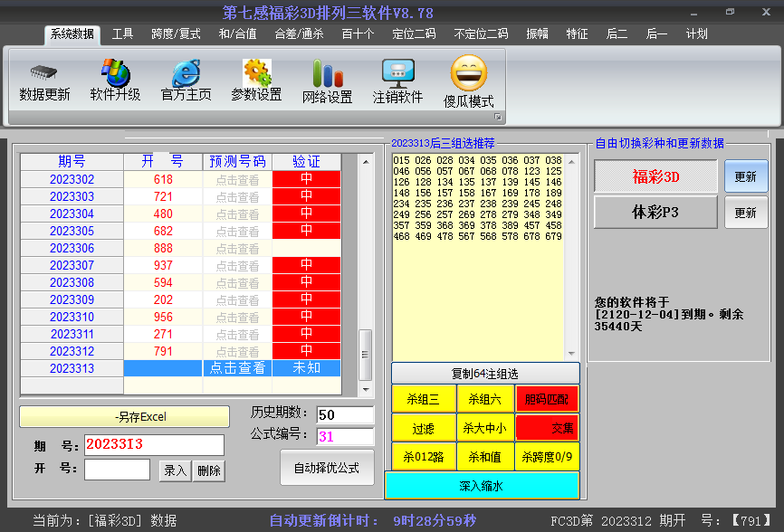The width and height of the screenshot is (784, 532).
Task: Click the 删除 button
Action: click(x=209, y=470)
